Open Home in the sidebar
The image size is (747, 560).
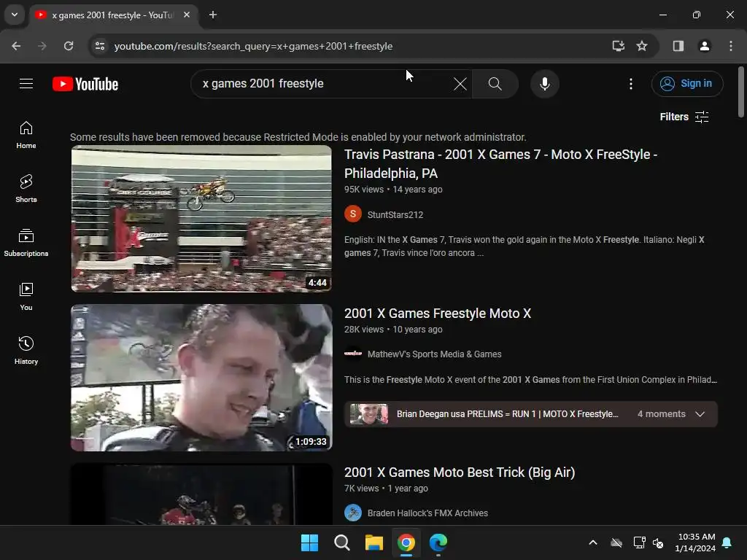[26, 135]
